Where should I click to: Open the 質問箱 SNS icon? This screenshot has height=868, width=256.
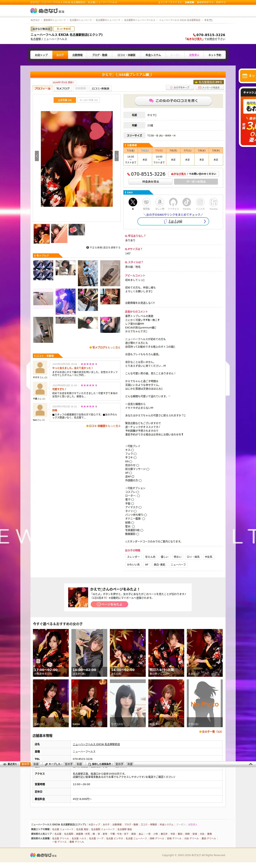coord(146,202)
